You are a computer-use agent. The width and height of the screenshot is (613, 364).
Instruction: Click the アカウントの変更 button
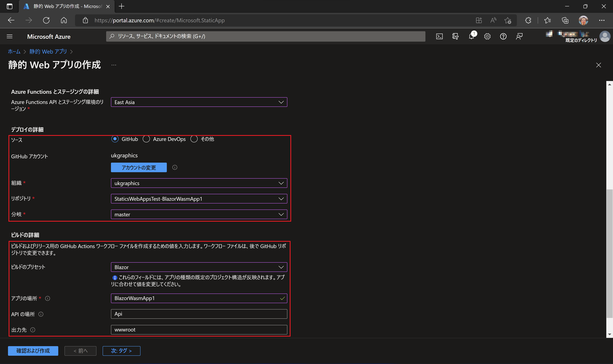pos(139,167)
